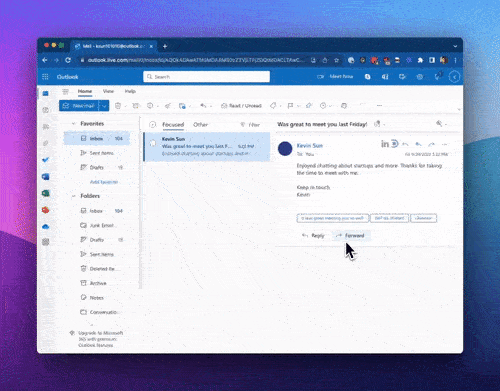Switch to the View ribbon tab
Screen dimensions: 500x391
(108, 91)
